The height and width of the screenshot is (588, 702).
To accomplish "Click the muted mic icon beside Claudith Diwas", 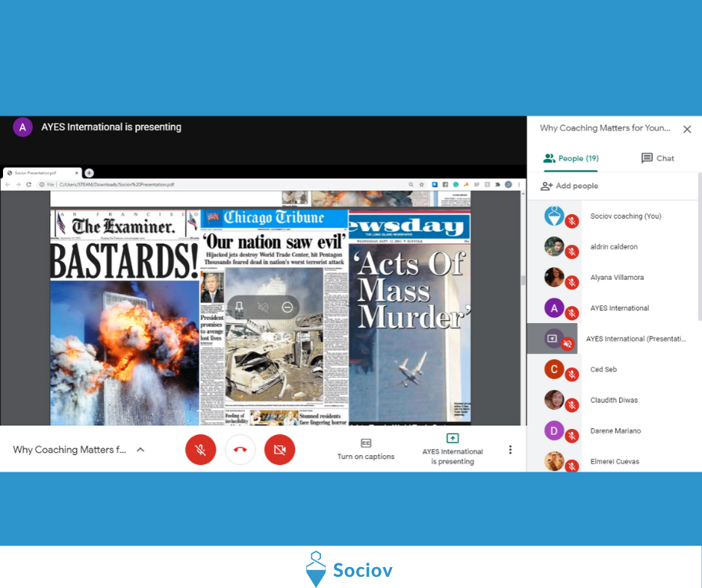I will pyautogui.click(x=572, y=405).
